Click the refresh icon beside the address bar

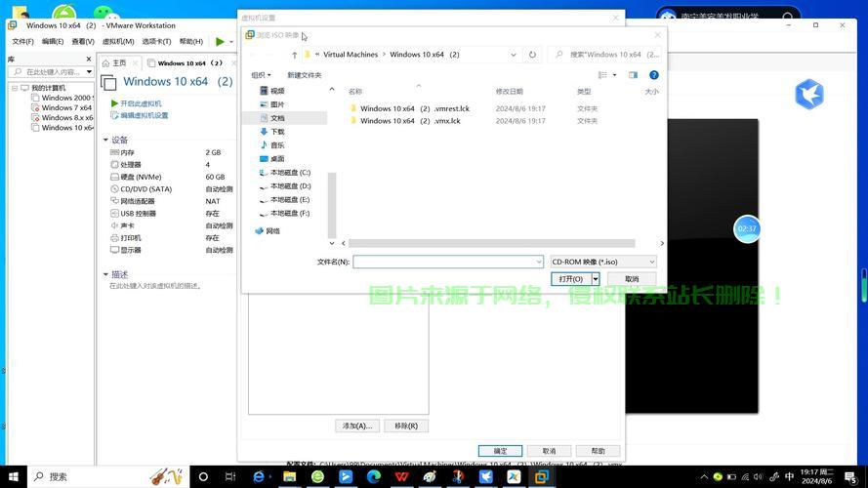(532, 55)
